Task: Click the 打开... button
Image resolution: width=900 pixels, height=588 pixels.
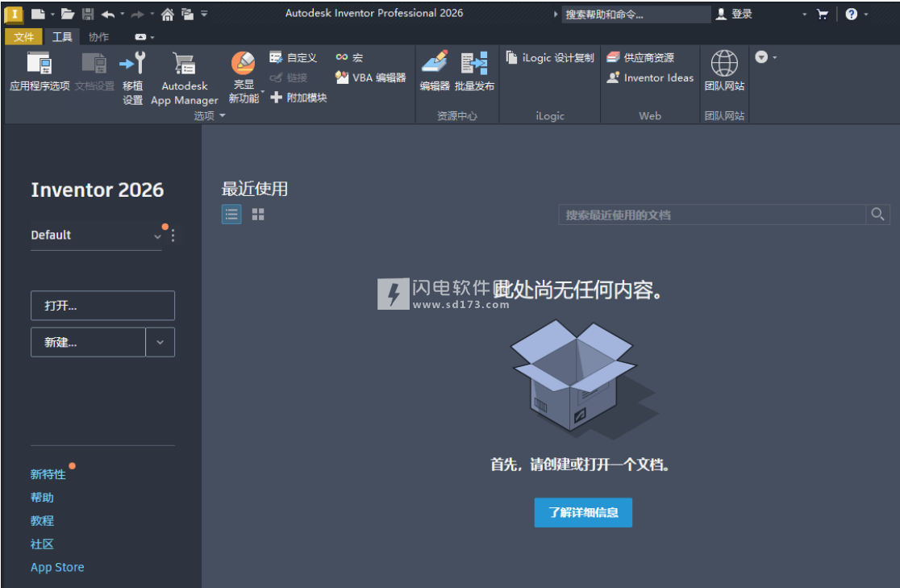Action: tap(102, 306)
